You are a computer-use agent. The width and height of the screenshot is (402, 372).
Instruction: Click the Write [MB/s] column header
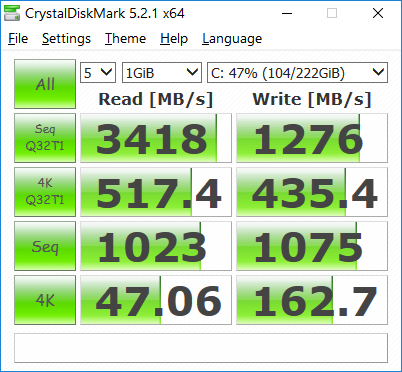[312, 99]
